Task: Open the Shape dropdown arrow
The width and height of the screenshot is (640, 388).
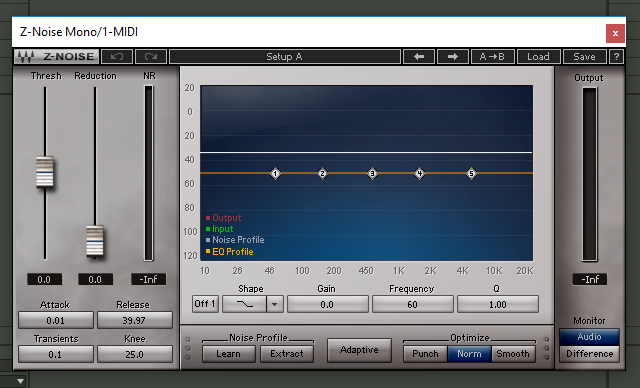Action: (275, 304)
